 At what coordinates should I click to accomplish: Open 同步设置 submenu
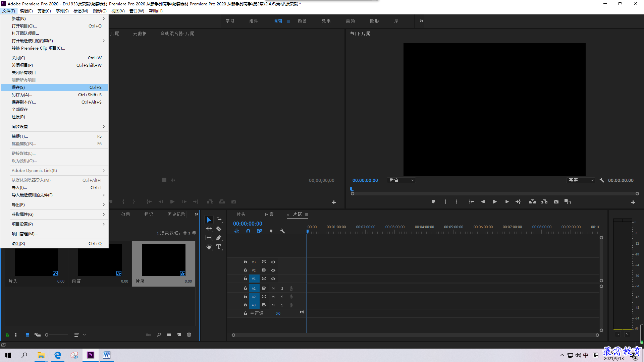click(54, 127)
